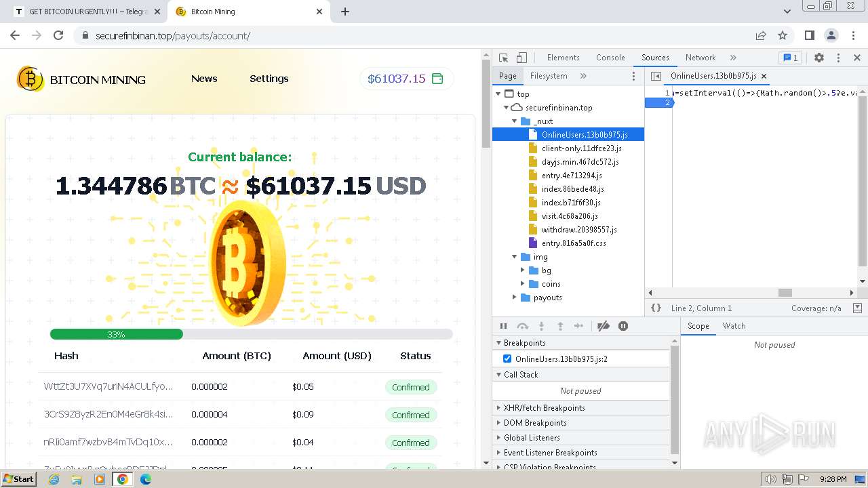Click the share page icon
The height and width of the screenshot is (488, 868).
[761, 35]
